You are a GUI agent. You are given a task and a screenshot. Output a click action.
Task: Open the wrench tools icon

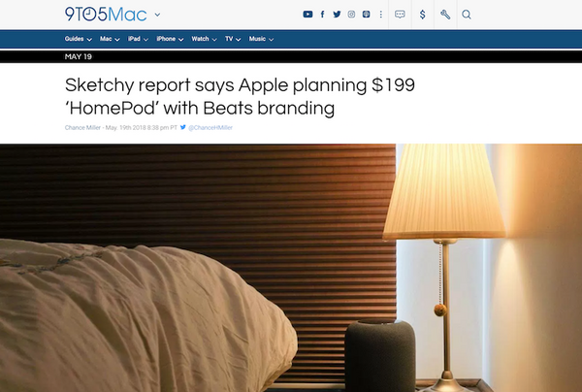tap(445, 15)
